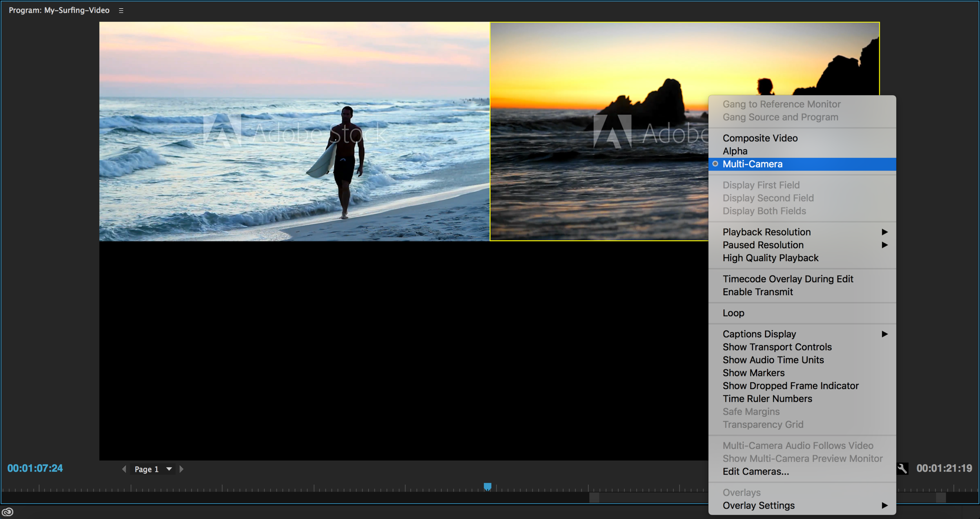
Task: Toggle Timecode Overlay During Edit
Action: [802, 279]
